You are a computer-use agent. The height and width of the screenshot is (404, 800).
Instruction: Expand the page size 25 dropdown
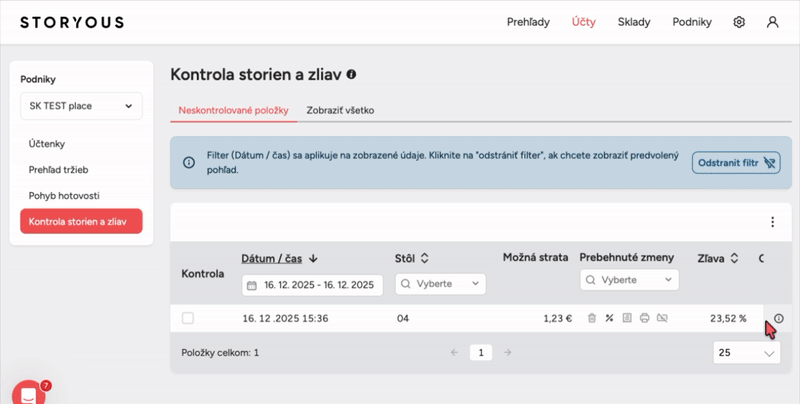coord(746,353)
